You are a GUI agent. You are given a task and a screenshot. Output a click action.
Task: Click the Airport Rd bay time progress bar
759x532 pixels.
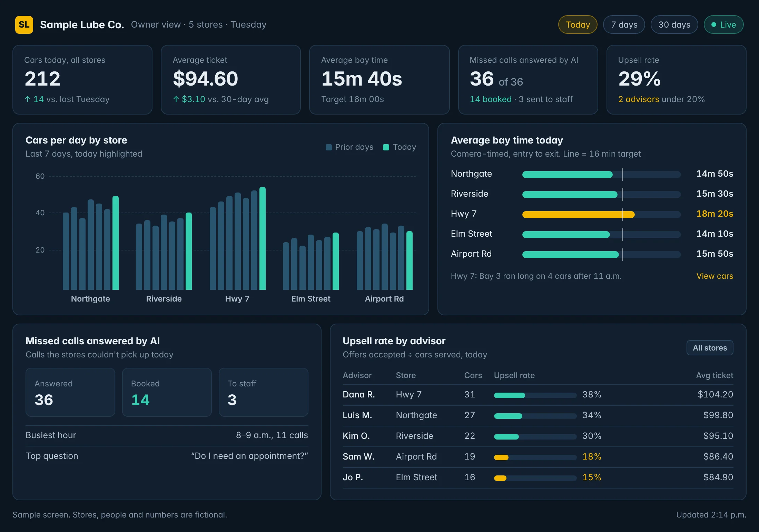pos(601,255)
